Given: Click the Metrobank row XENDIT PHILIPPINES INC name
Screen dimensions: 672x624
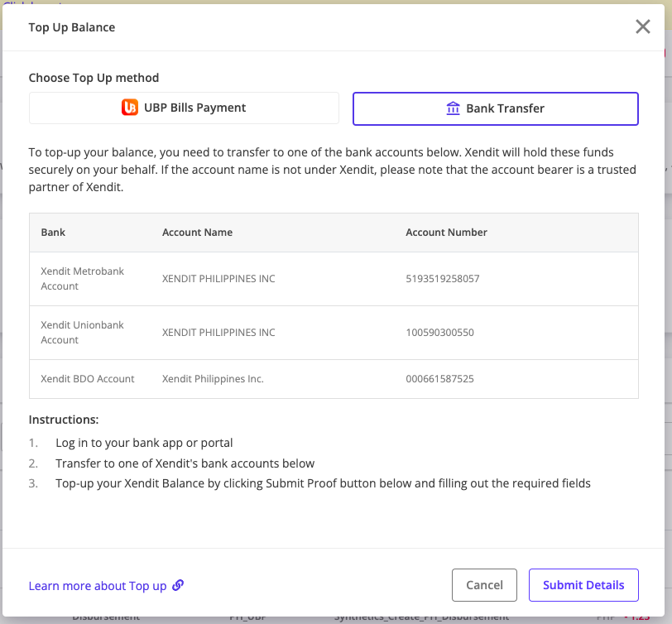Looking at the screenshot, I should tap(218, 279).
